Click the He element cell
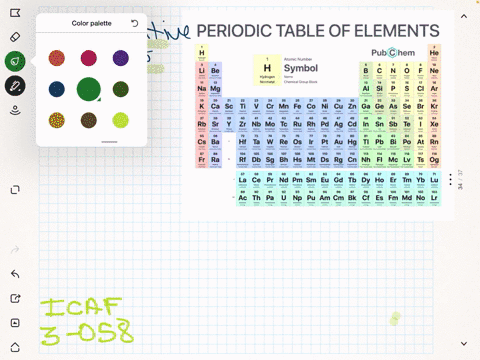Viewport: 480px width, 360px height. tap(434, 53)
